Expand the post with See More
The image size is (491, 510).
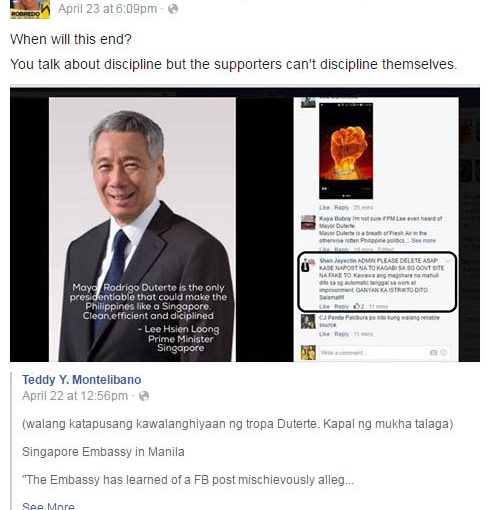pos(48,506)
